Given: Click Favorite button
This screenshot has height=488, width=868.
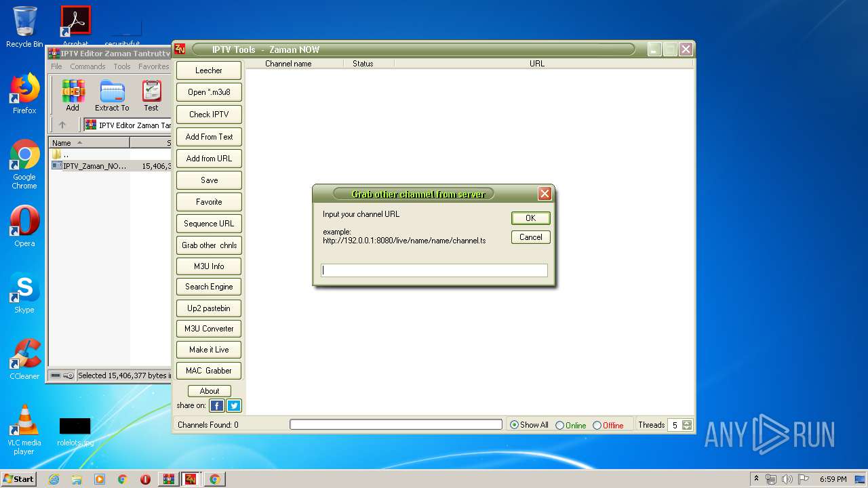Looking at the screenshot, I should (x=209, y=202).
